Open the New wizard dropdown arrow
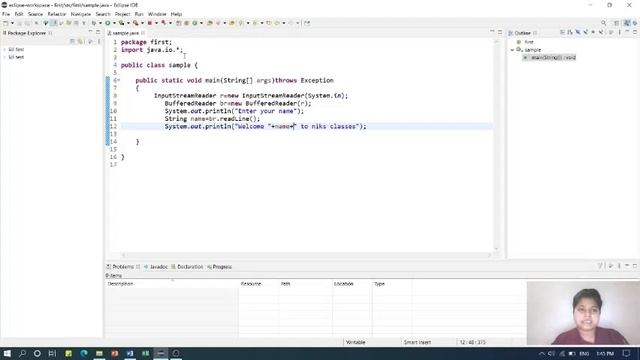This screenshot has width=640, height=360. click(x=12, y=23)
